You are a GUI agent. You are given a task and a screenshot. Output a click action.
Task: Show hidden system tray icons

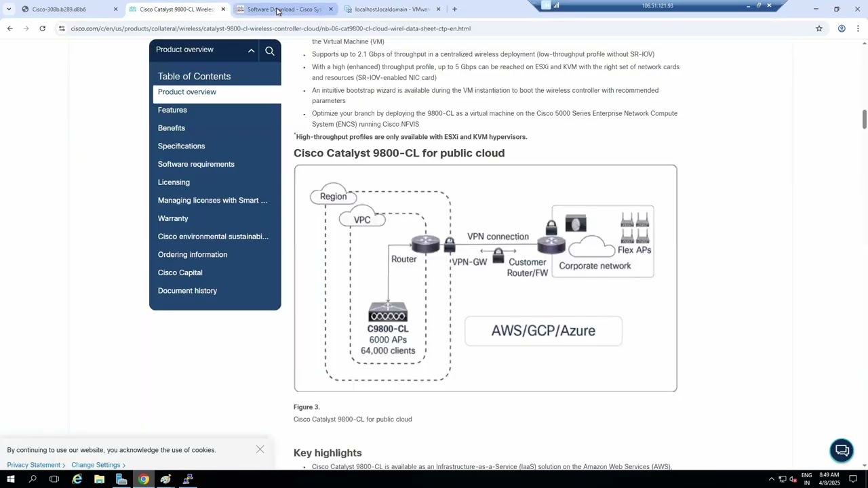771,479
